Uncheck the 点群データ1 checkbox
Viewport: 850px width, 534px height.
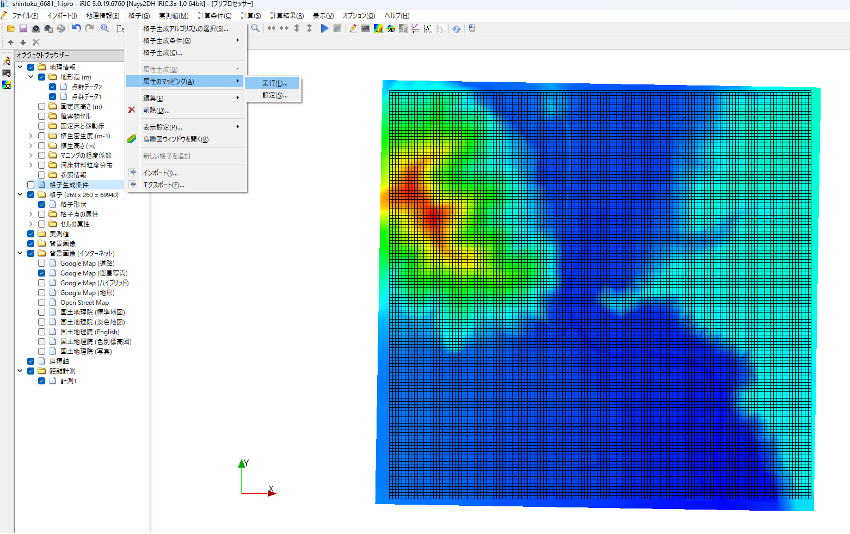[53, 96]
